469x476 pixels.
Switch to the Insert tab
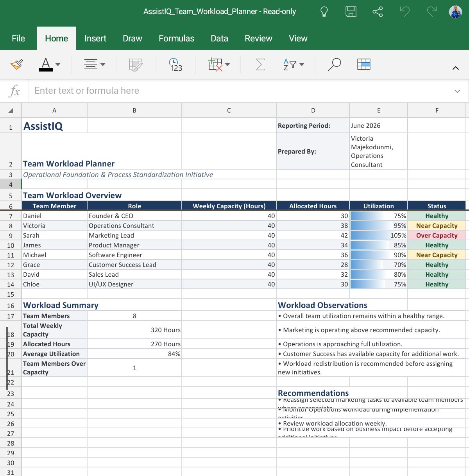(x=95, y=38)
